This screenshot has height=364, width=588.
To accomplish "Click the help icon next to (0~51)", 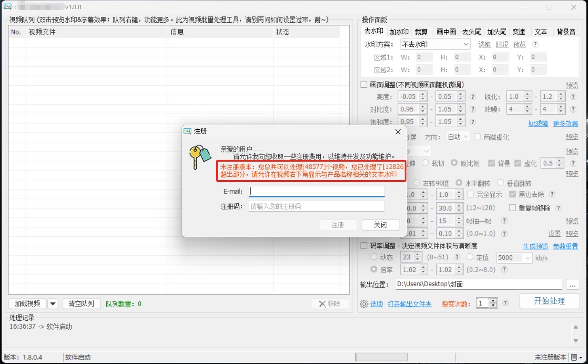I will point(457,257).
